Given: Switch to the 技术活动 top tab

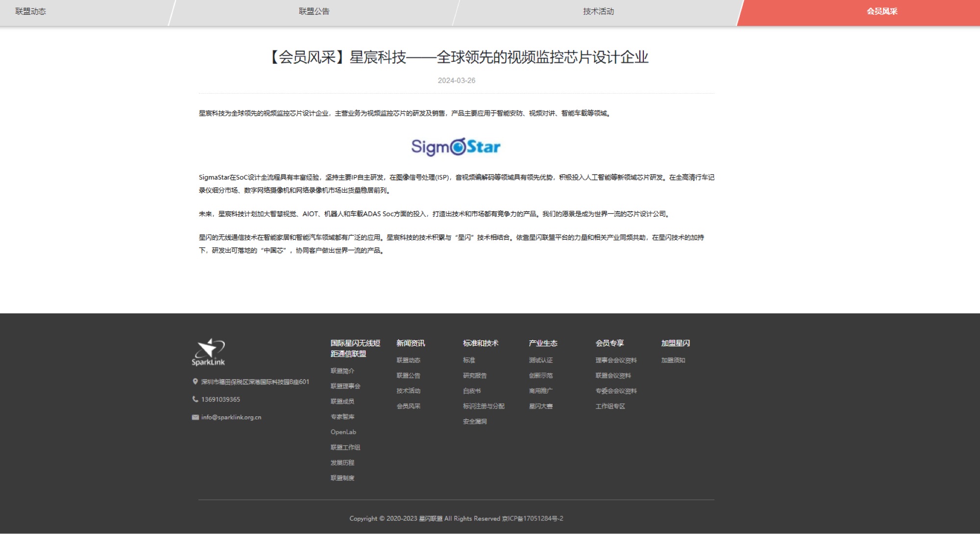Looking at the screenshot, I should (x=598, y=11).
